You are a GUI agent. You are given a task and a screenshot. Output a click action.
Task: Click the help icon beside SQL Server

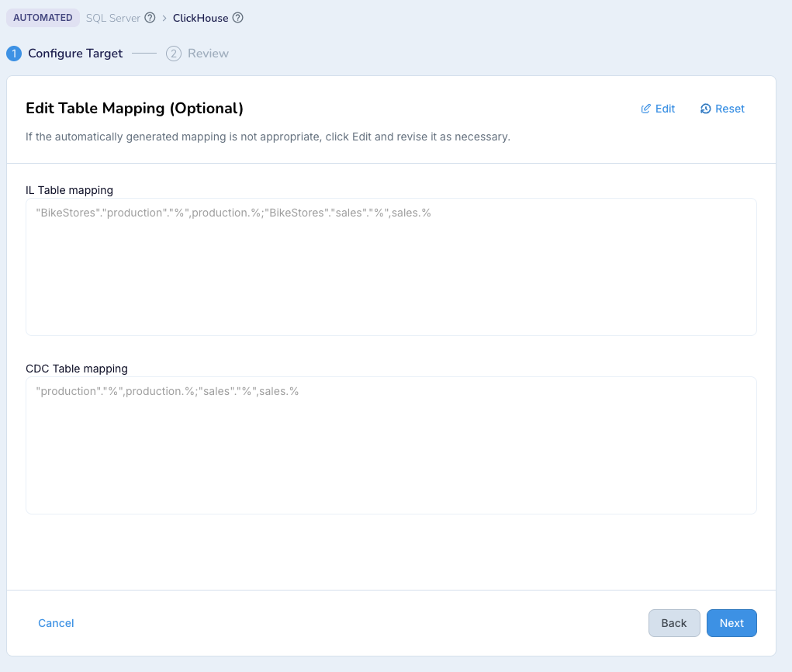(x=150, y=18)
